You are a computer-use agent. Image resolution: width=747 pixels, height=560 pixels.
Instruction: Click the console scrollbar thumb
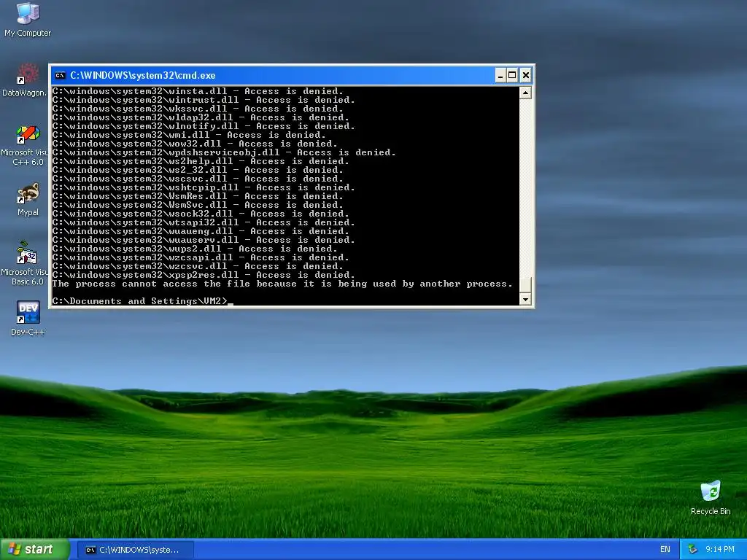[525, 285]
